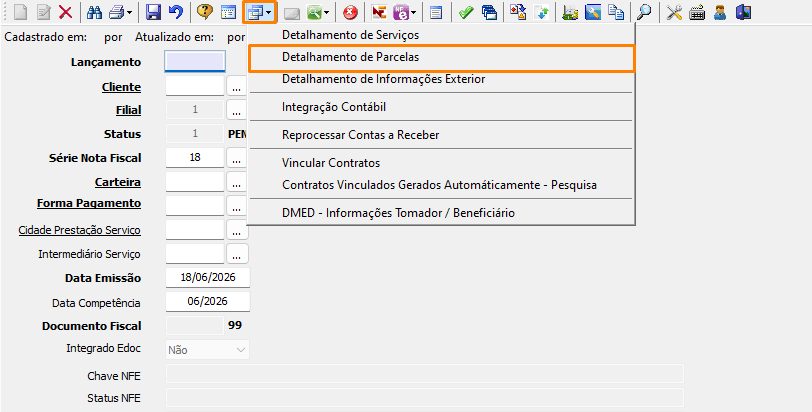Click the keyboard icon
Screen dimensions: 812x412
(697, 12)
